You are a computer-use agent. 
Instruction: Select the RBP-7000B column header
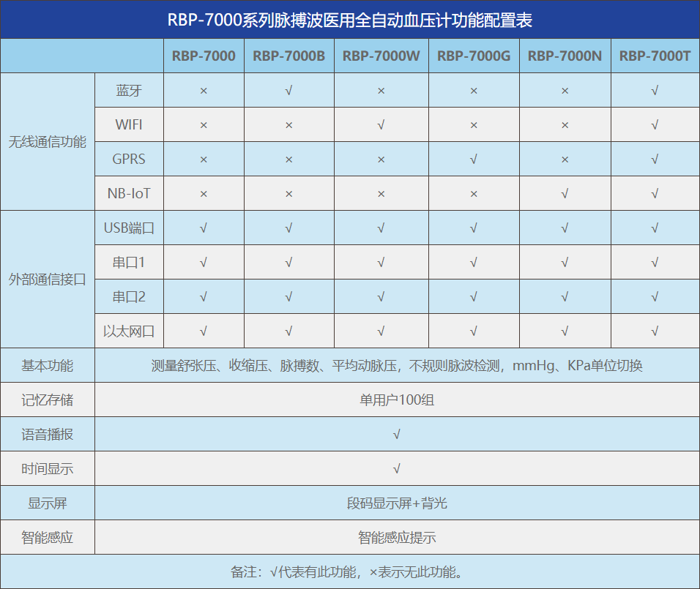point(288,56)
